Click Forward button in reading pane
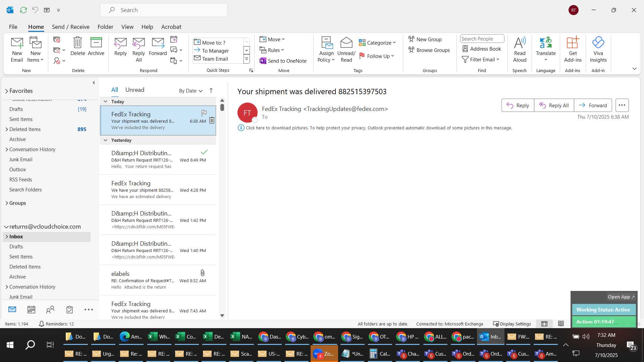 click(593, 105)
